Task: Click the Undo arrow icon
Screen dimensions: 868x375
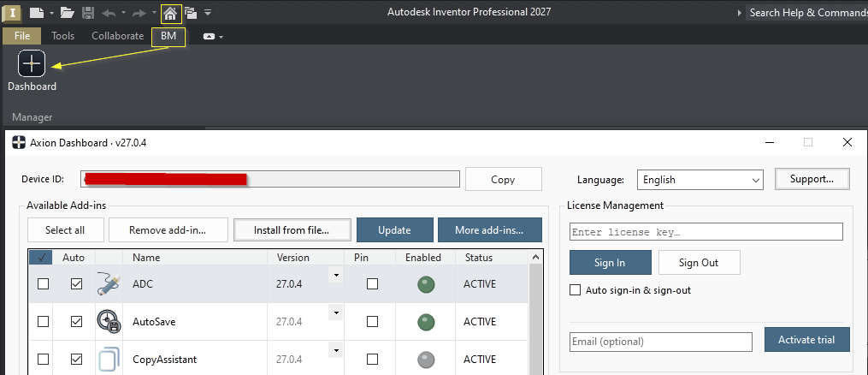Action: 109,12
